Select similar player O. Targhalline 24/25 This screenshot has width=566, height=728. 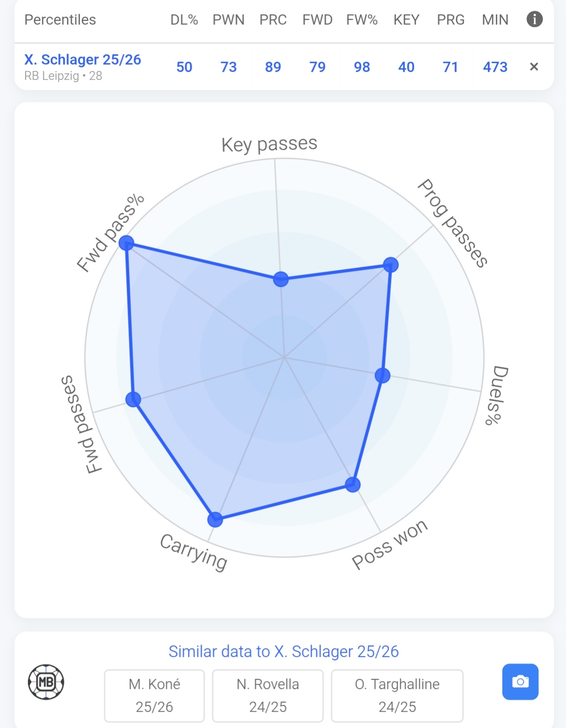tap(397, 695)
